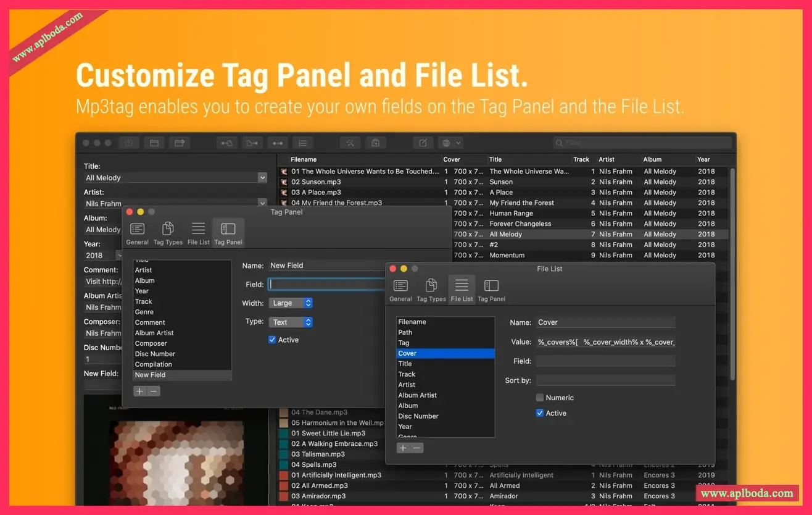Click minus button under File List column list
Viewport: 812px width, 515px height.
tap(417, 448)
